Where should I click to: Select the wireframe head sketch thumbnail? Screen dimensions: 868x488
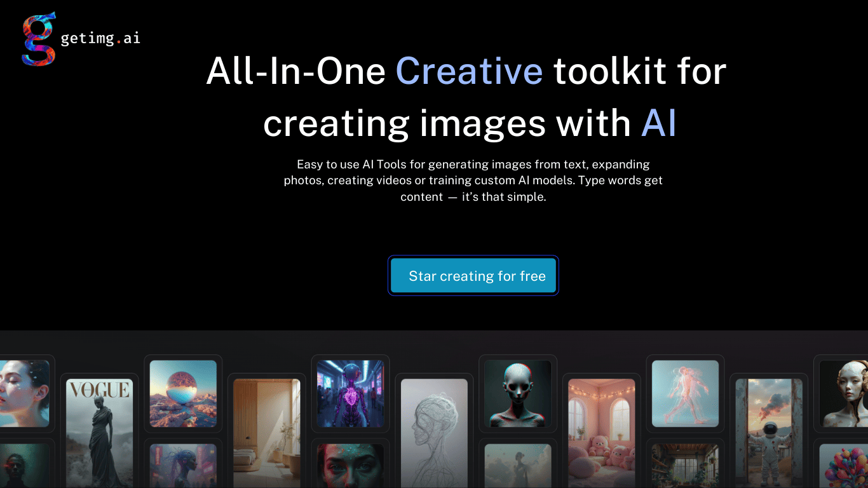click(x=434, y=433)
